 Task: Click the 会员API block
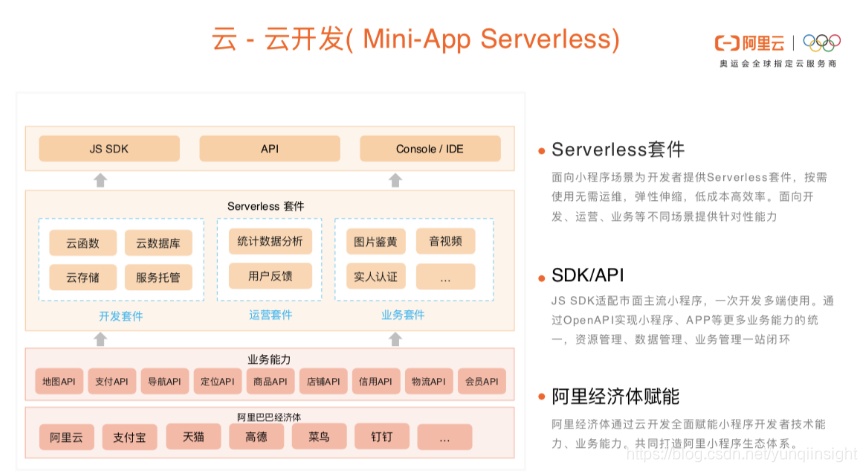pos(482,381)
